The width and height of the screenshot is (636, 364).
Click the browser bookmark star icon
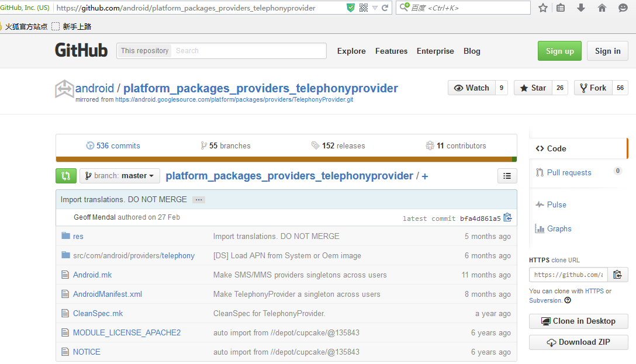coord(542,8)
